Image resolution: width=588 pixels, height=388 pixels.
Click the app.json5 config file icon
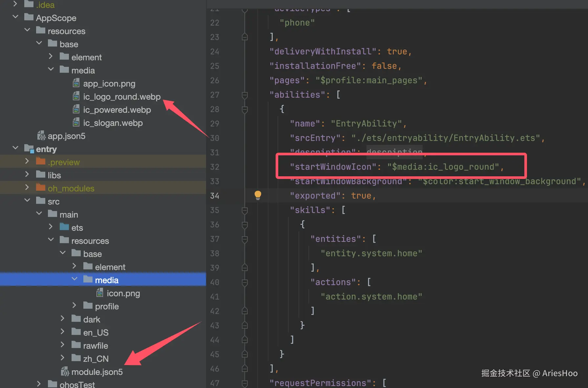[x=41, y=136]
